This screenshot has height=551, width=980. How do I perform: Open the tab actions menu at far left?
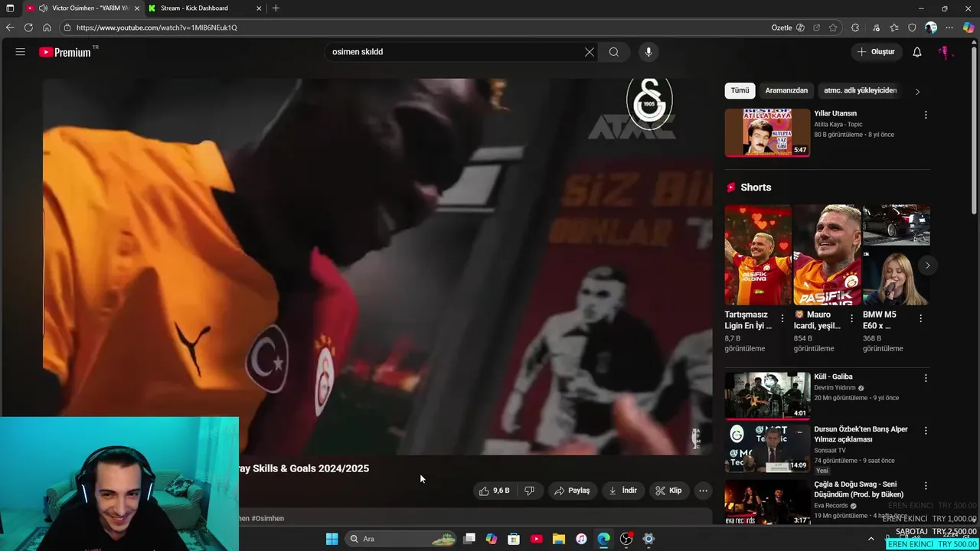10,8
